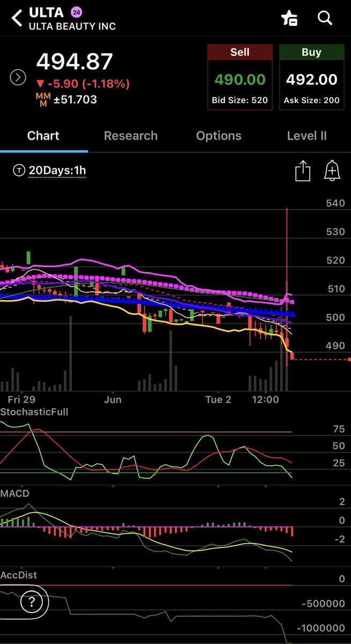Tap the Bid Size: 520 label
This screenshot has height=644, width=351.
click(x=240, y=100)
